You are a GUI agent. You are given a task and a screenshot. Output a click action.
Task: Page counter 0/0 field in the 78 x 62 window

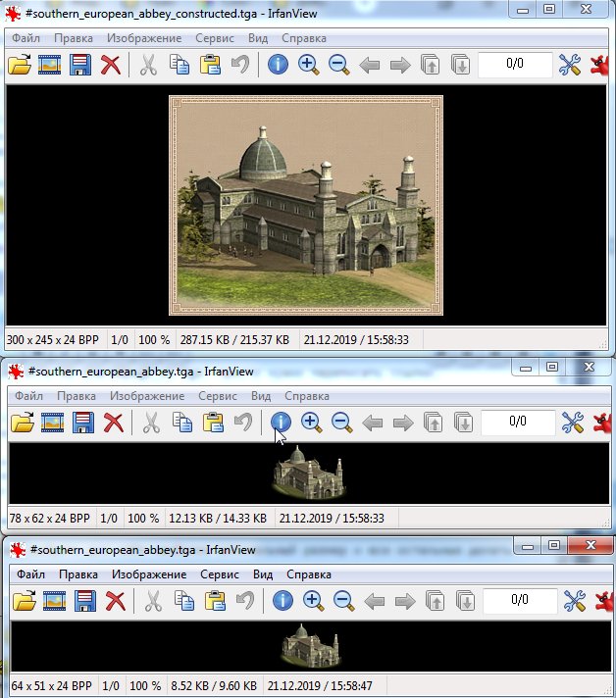click(518, 422)
